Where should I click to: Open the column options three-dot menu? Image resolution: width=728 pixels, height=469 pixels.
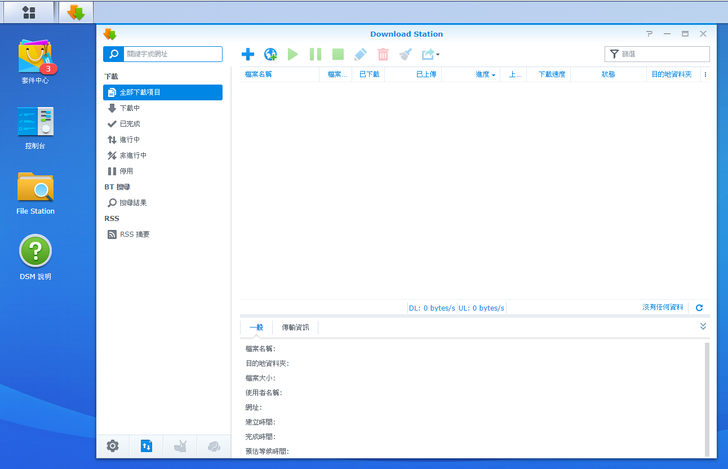point(705,74)
